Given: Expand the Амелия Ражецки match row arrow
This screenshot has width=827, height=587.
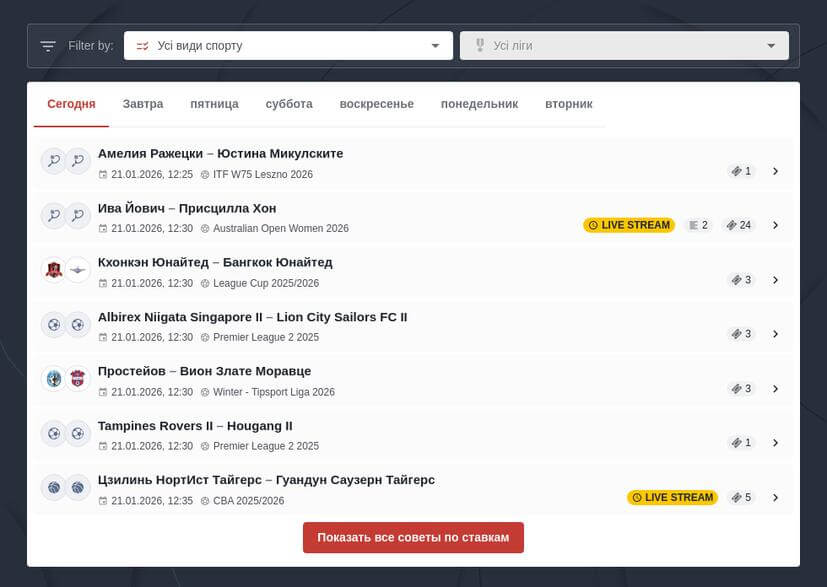Looking at the screenshot, I should click(775, 171).
